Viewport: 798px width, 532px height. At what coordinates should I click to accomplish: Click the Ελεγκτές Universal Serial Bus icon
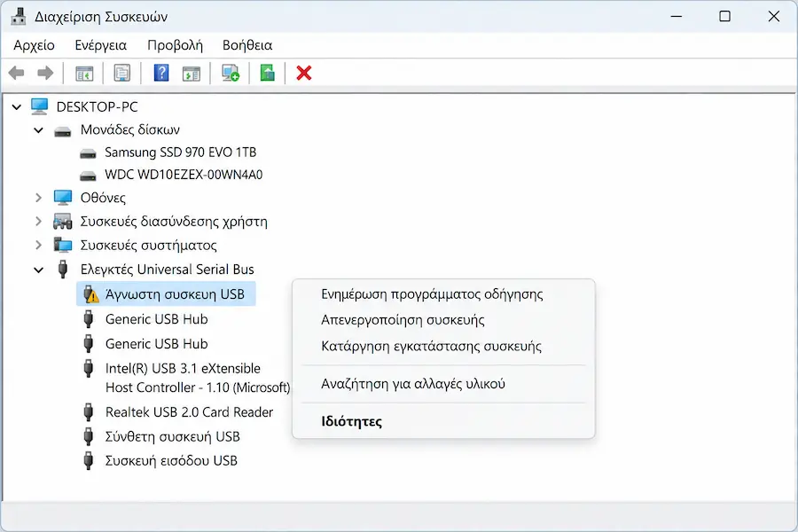click(63, 269)
